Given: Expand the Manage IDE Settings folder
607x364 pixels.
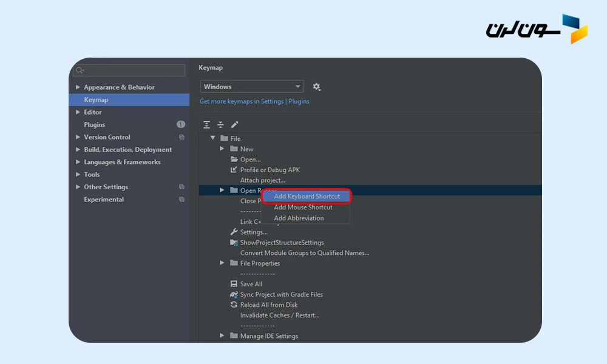Looking at the screenshot, I should click(222, 335).
